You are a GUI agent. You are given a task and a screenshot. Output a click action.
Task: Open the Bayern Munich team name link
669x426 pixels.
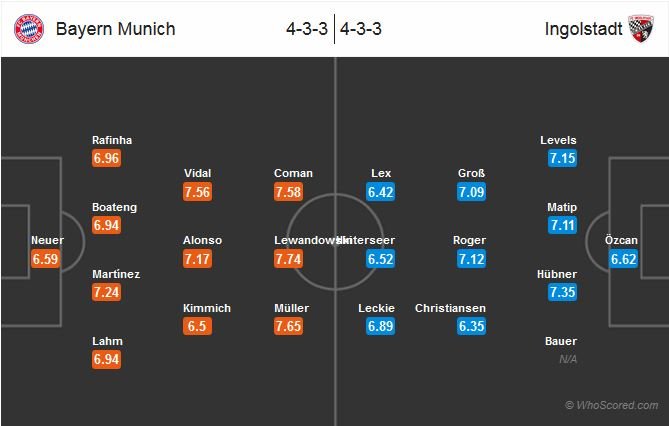[x=115, y=28]
